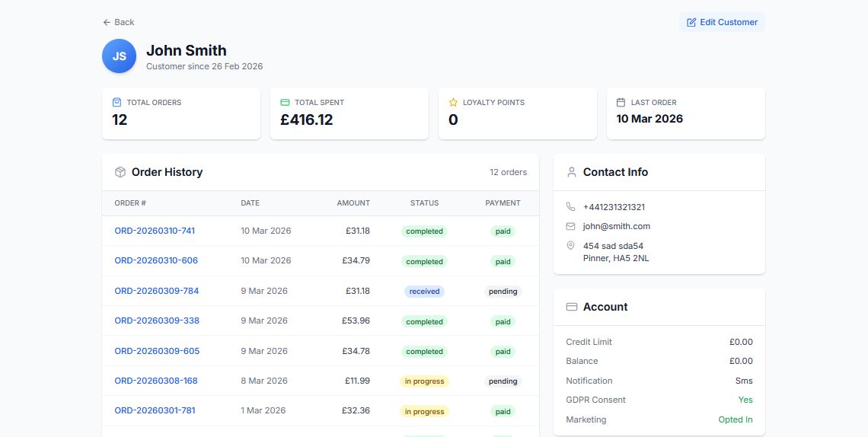Click the GDPR Consent Yes value
The height and width of the screenshot is (437, 868).
[x=745, y=400]
